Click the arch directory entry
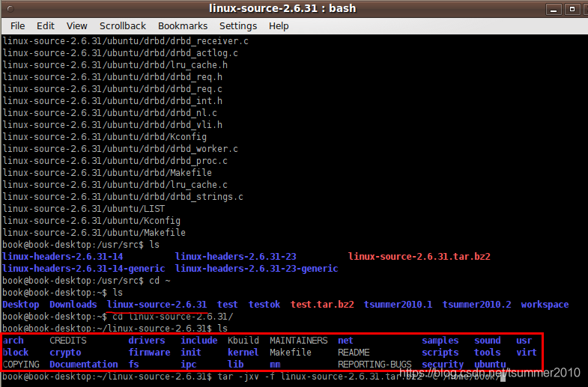 (13, 341)
